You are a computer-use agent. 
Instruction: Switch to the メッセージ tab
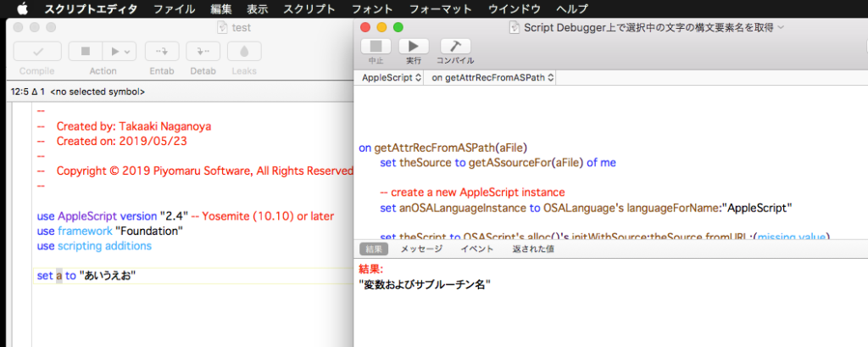coord(422,249)
